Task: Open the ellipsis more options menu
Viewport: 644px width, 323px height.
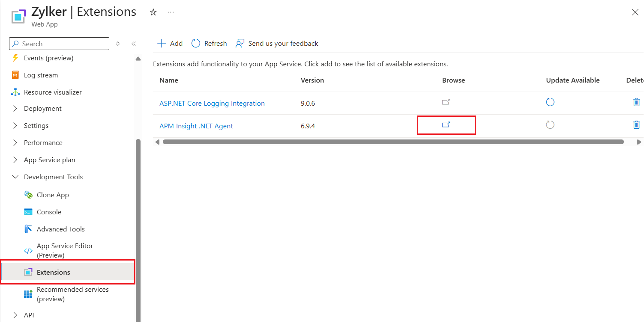Action: (171, 12)
